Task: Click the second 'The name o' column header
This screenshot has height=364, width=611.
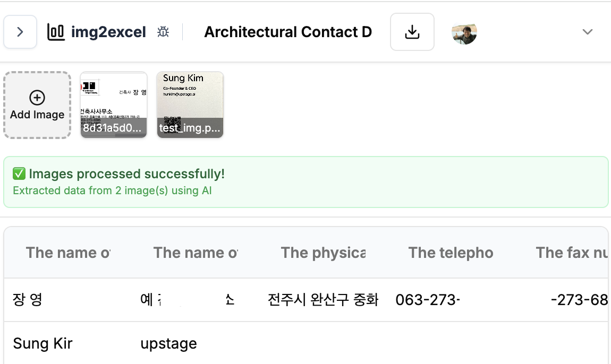Action: (196, 253)
